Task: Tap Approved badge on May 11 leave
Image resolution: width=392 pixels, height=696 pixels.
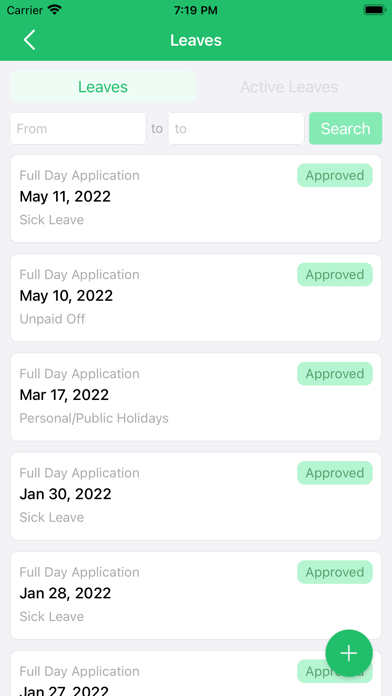Action: click(x=335, y=175)
